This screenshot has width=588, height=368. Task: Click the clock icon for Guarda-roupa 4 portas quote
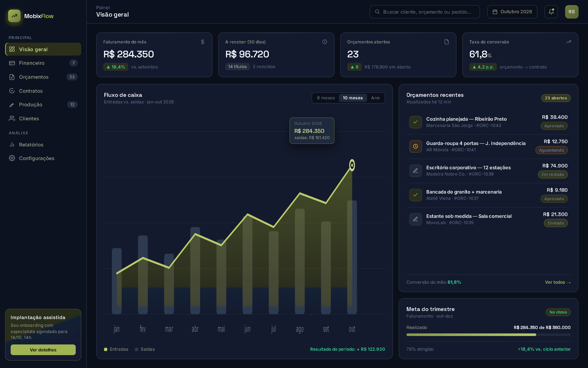click(x=415, y=146)
